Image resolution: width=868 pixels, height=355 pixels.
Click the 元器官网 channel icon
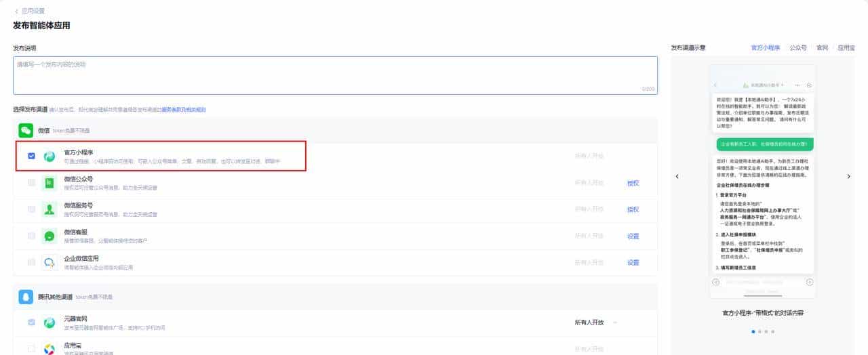coord(50,322)
